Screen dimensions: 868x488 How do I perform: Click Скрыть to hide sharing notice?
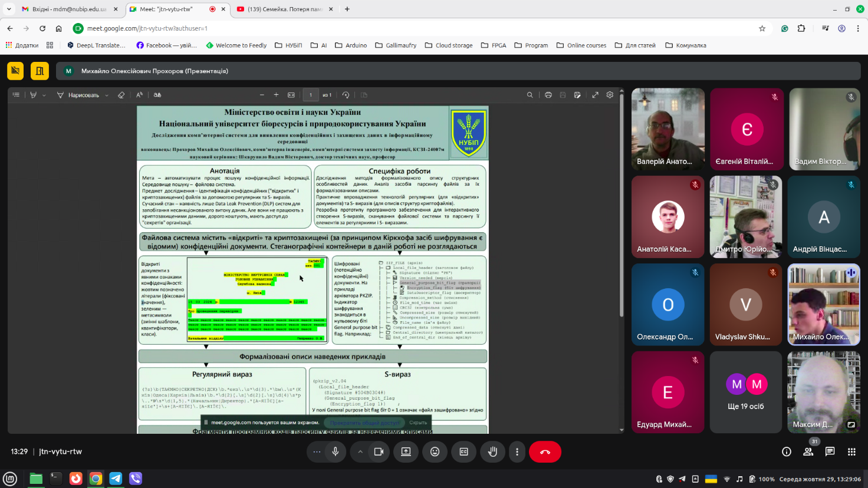point(418,423)
